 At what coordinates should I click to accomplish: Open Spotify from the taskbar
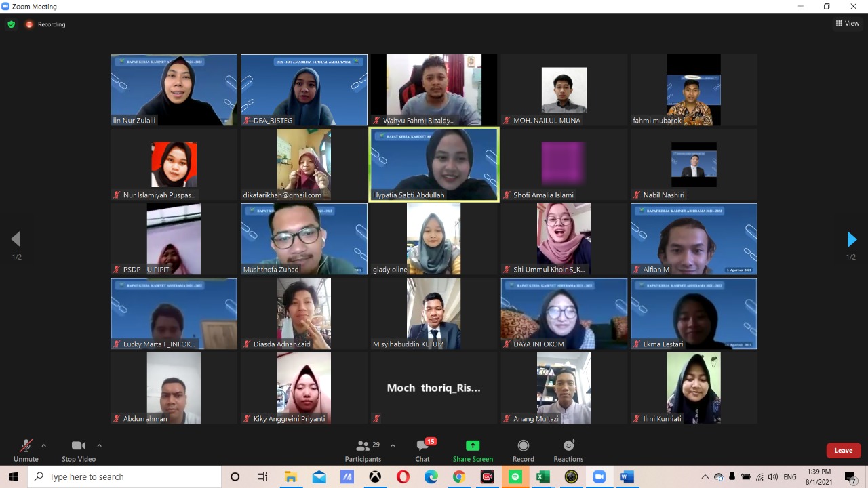(x=515, y=477)
